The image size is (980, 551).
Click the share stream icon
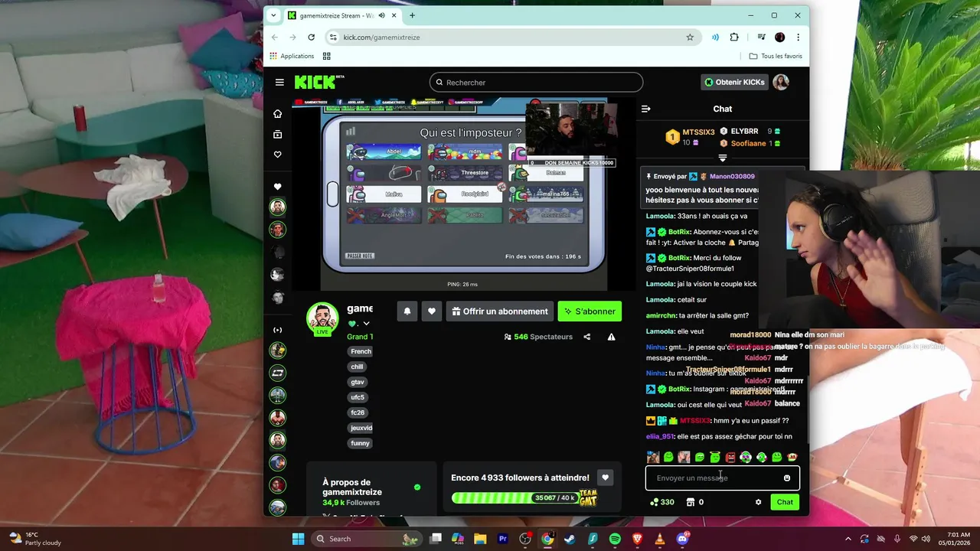(587, 337)
